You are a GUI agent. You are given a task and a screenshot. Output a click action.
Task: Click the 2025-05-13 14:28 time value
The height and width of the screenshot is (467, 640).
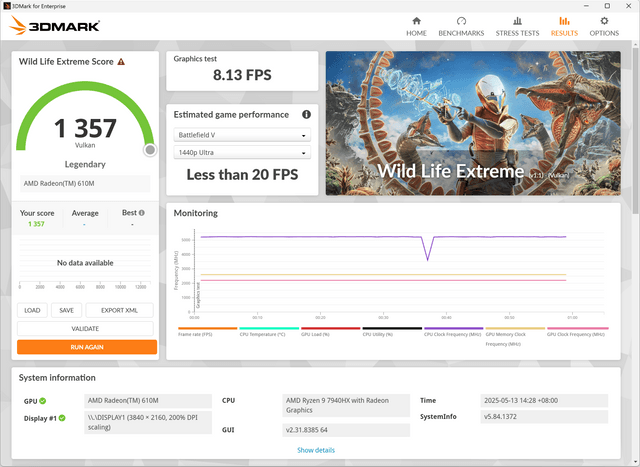544,400
